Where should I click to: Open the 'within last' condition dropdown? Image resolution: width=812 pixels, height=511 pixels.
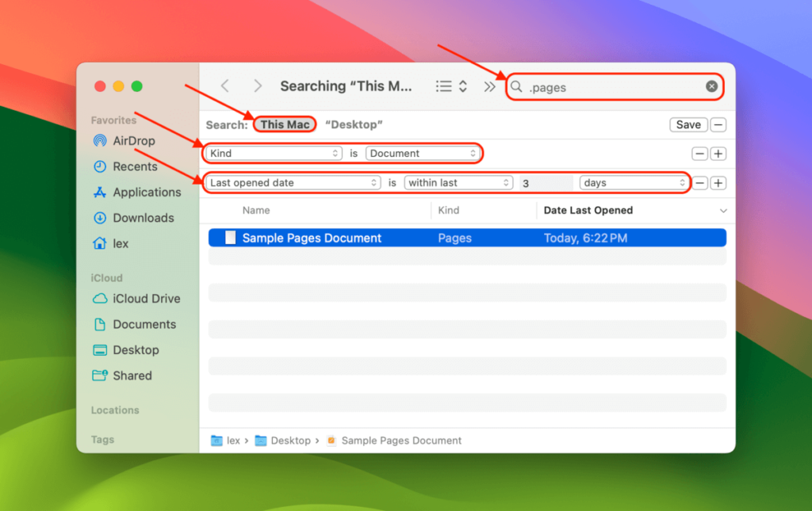coord(458,182)
